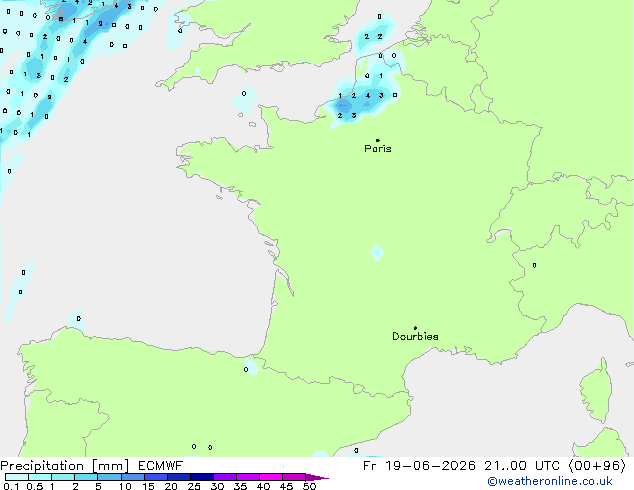Click the Precipitation [mm] title text

pyautogui.click(x=64, y=466)
